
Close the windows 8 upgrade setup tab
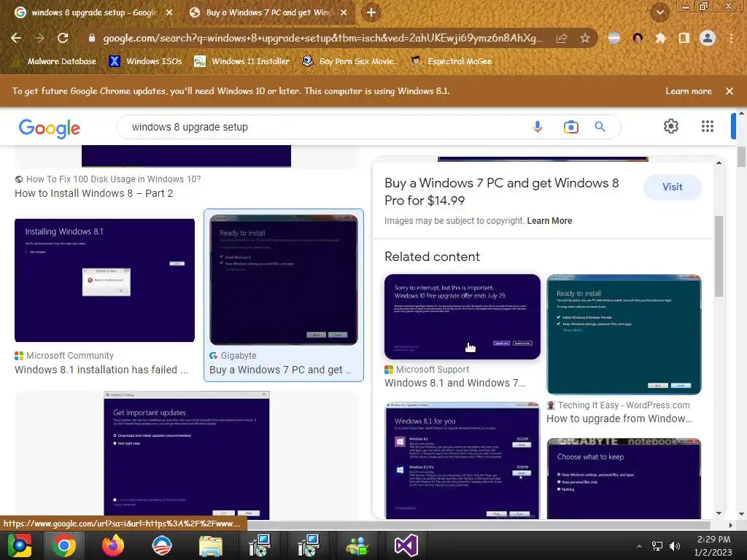(169, 12)
